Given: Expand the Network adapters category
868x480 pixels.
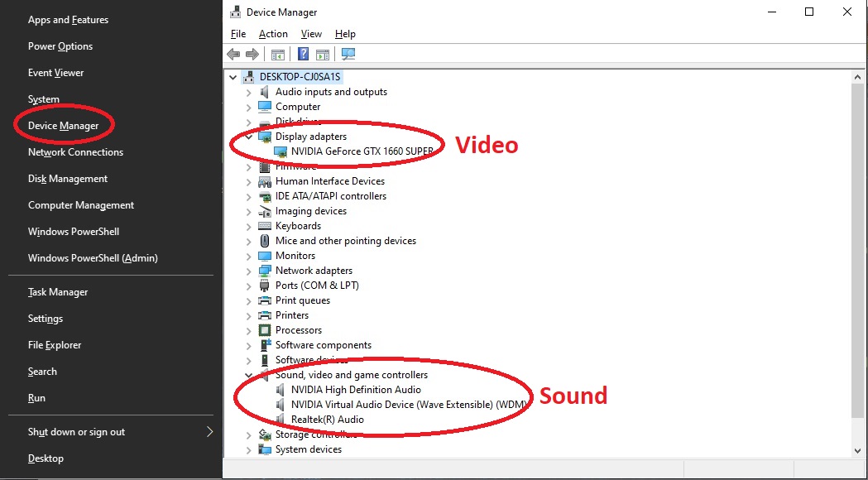Looking at the screenshot, I should 248,271.
